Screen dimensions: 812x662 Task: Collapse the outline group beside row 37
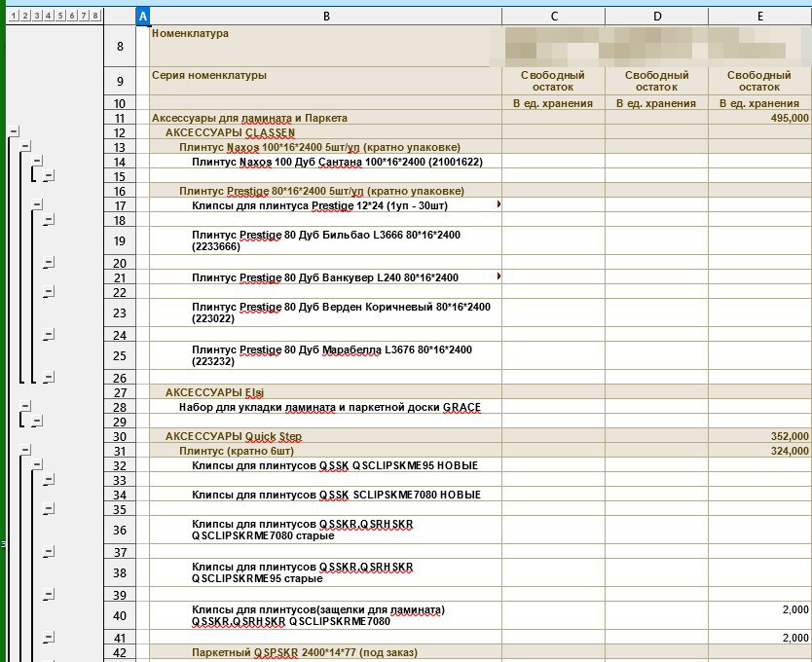(x=49, y=552)
